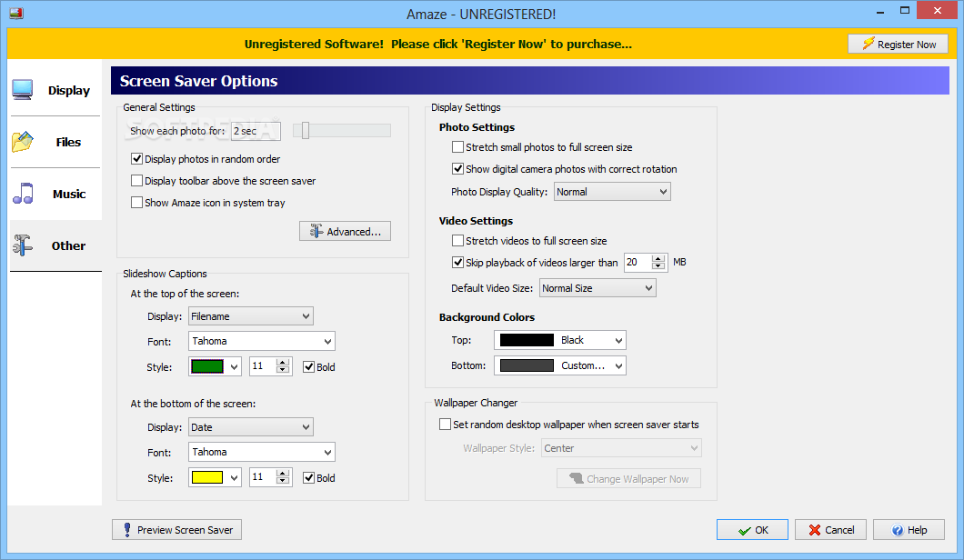The height and width of the screenshot is (560, 964).
Task: Toggle Display photos in random order
Action: click(x=137, y=158)
